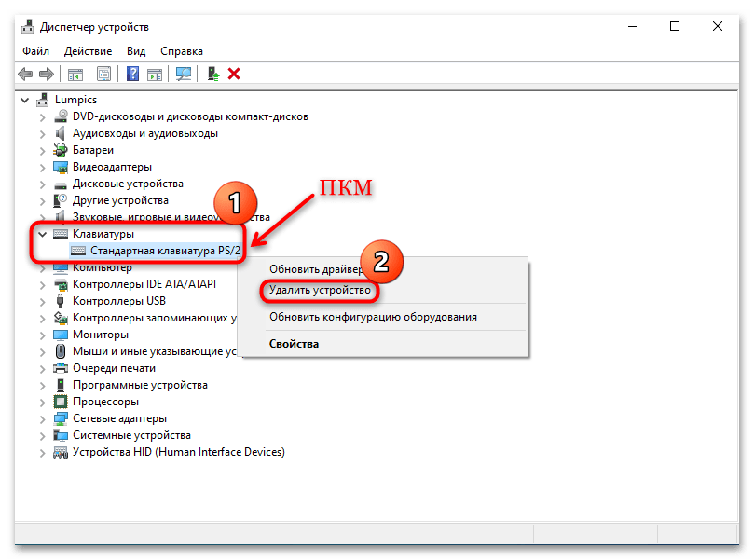Click the Update driver green arrow icon
The width and height of the screenshot is (754, 560).
[213, 74]
